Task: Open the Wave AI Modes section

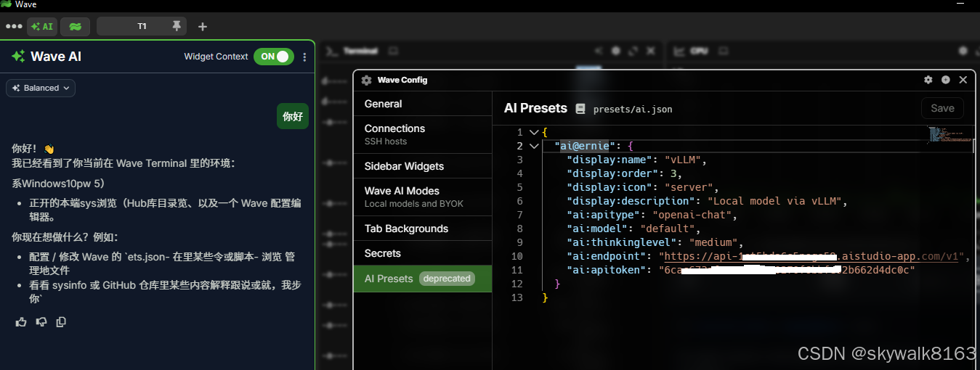Action: click(x=423, y=197)
